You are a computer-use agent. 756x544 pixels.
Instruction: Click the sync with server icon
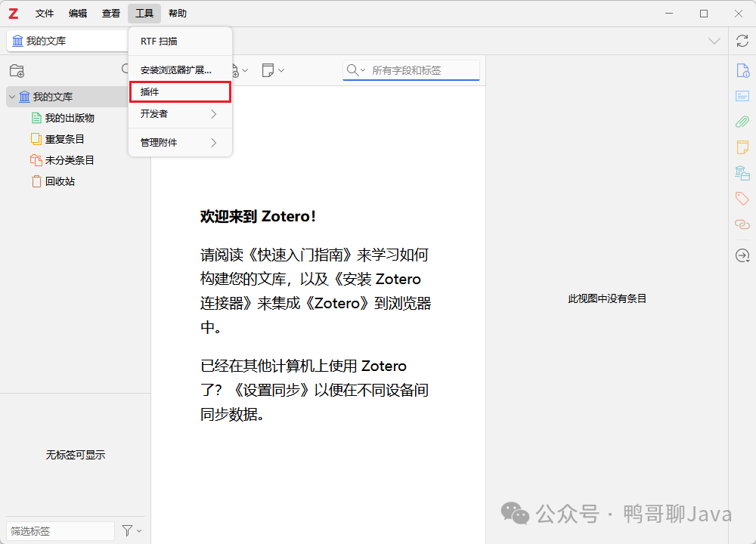click(742, 41)
